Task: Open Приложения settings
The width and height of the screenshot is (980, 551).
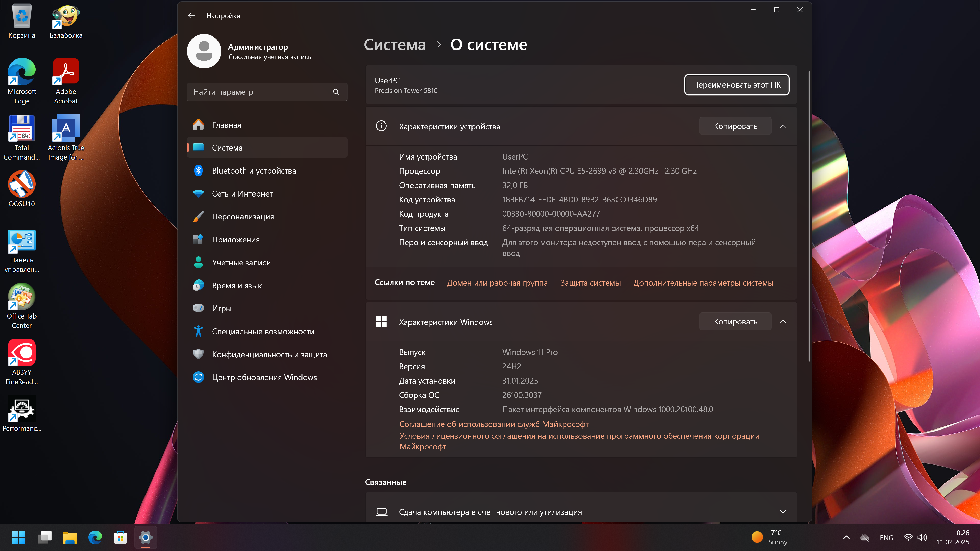Action: 267,240
